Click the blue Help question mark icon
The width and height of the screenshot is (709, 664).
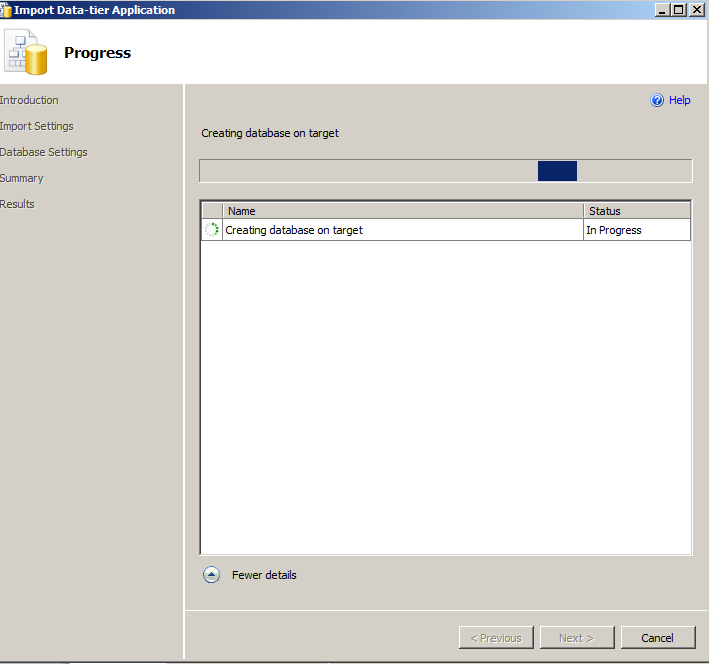(657, 100)
